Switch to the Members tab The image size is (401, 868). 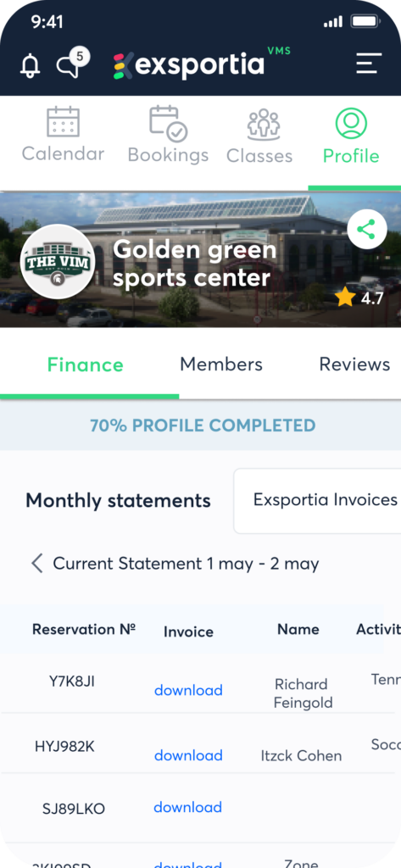click(x=221, y=364)
